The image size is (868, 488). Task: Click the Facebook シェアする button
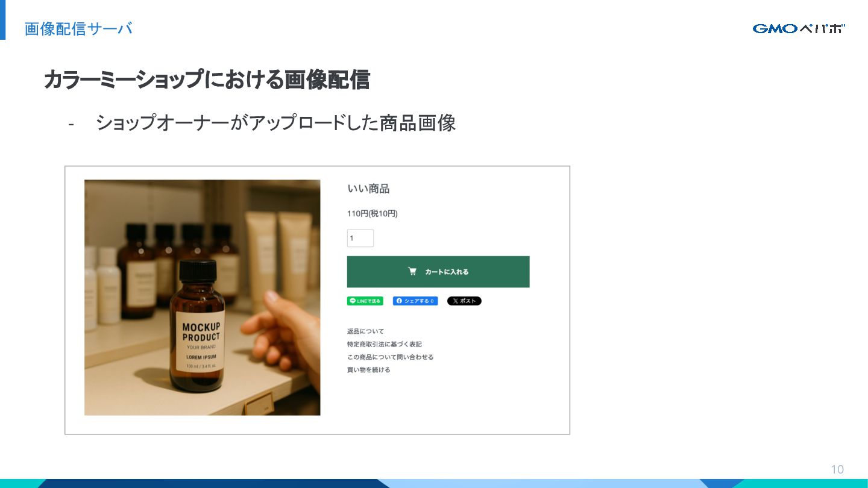pyautogui.click(x=415, y=301)
